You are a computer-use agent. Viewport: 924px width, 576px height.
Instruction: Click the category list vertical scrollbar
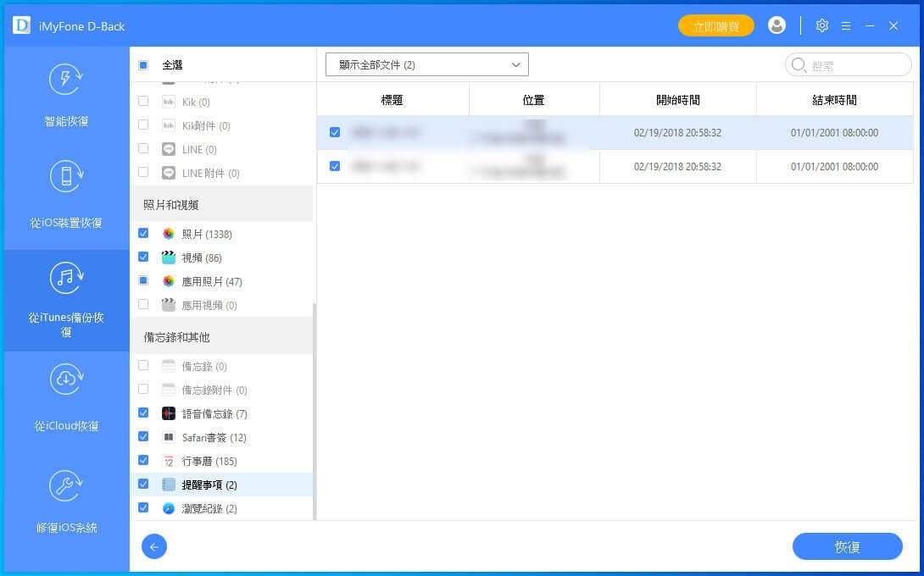click(314, 407)
